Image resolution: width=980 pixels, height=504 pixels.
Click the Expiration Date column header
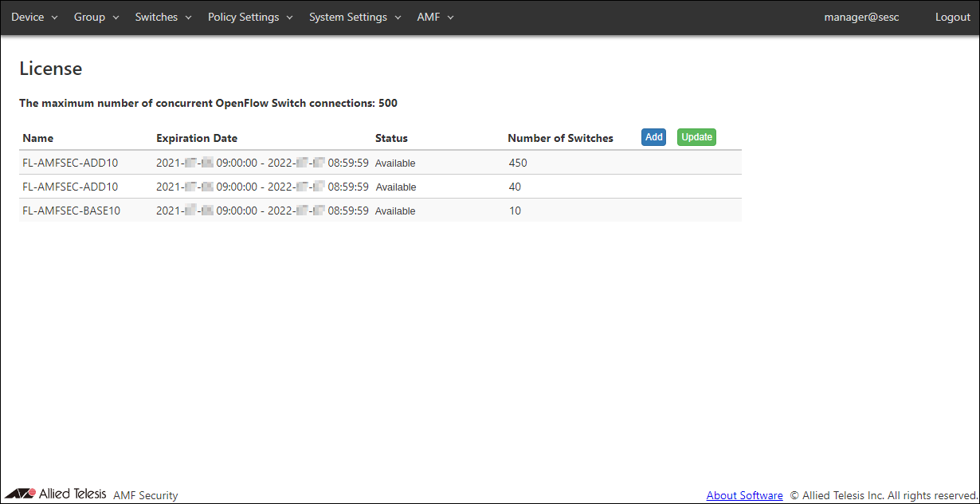coord(197,138)
